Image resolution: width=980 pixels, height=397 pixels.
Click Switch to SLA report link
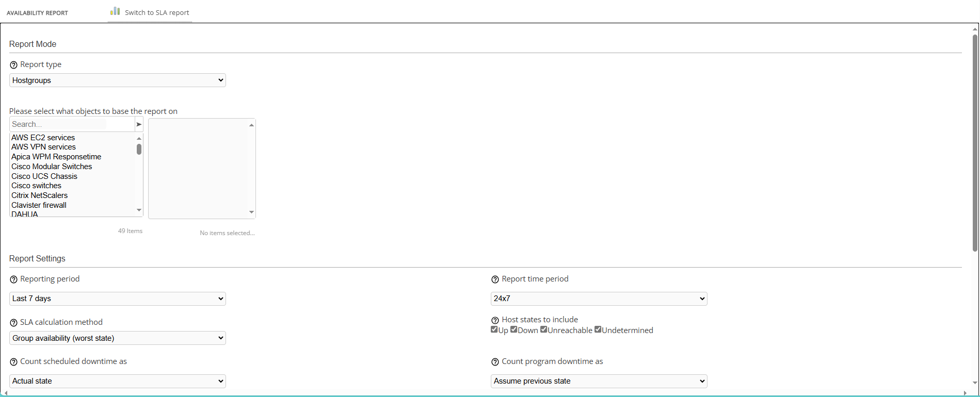157,12
